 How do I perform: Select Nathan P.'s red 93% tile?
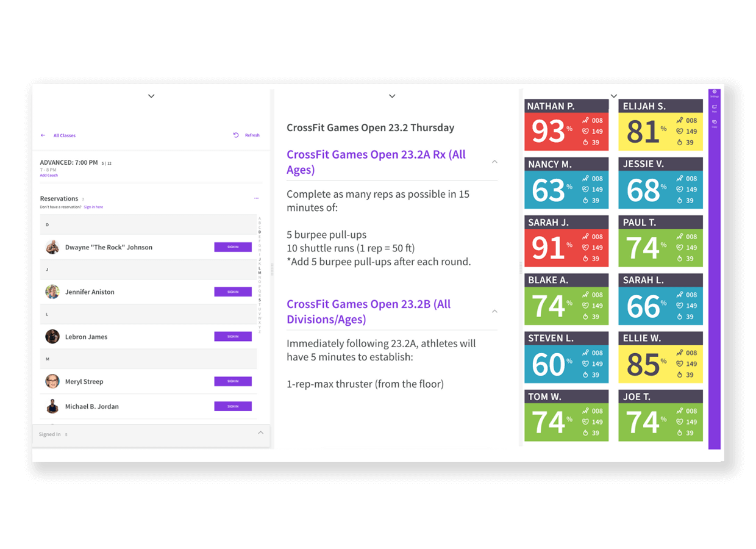(x=566, y=125)
